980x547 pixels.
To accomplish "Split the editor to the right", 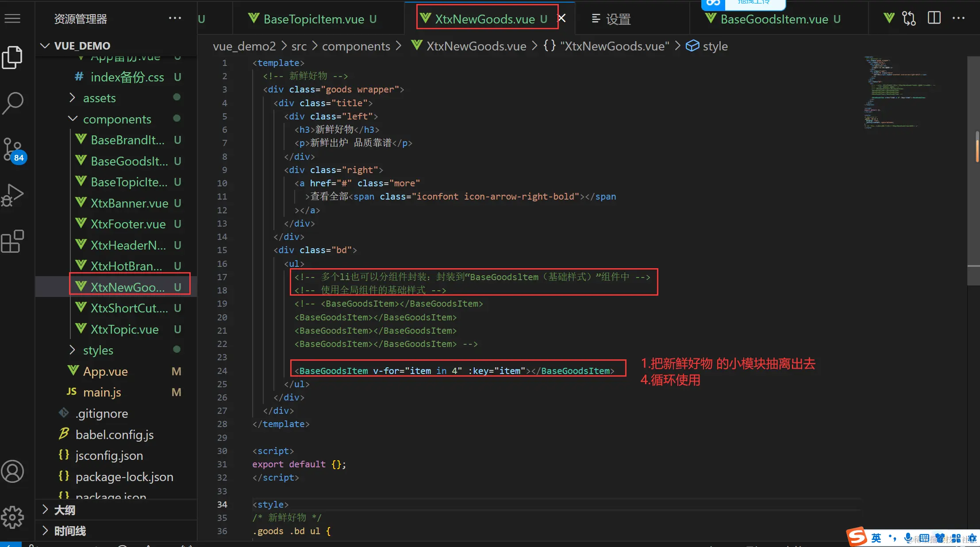I will [x=934, y=19].
